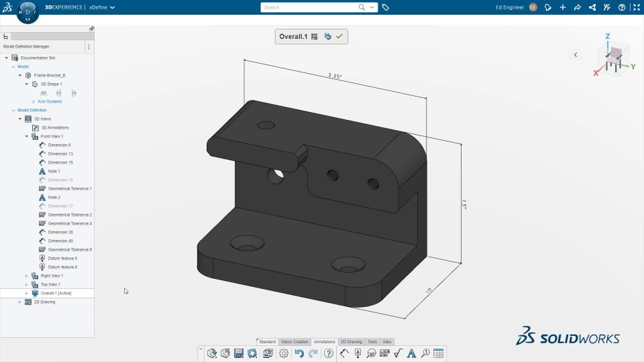Open settings gear in bottom toolbar
The image size is (644, 362).
coord(283,353)
